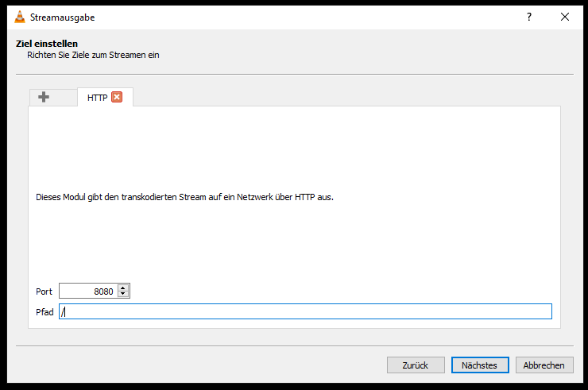Click the Ziel einstellen heading
The image size is (588, 390).
(47, 44)
